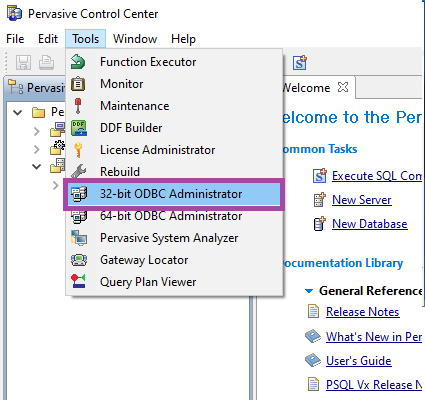This screenshot has width=425, height=400.
Task: Open the Window menu
Action: [x=135, y=39]
